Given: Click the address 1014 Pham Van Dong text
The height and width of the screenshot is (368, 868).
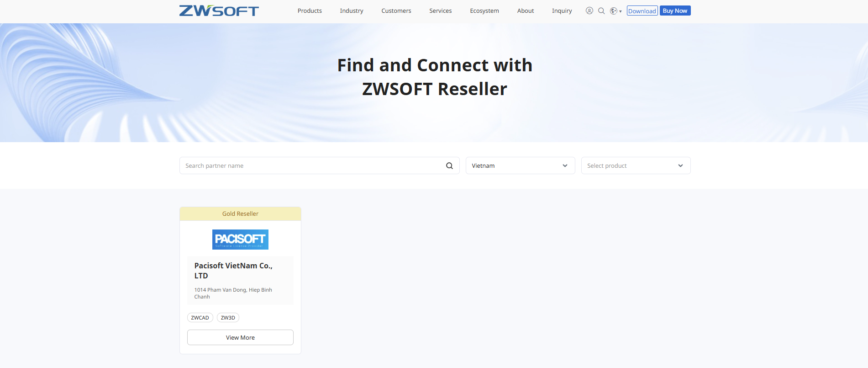Looking at the screenshot, I should tap(233, 293).
